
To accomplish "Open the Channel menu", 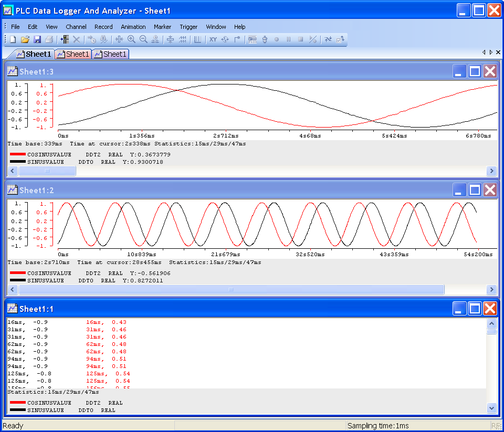I will click(x=76, y=27).
